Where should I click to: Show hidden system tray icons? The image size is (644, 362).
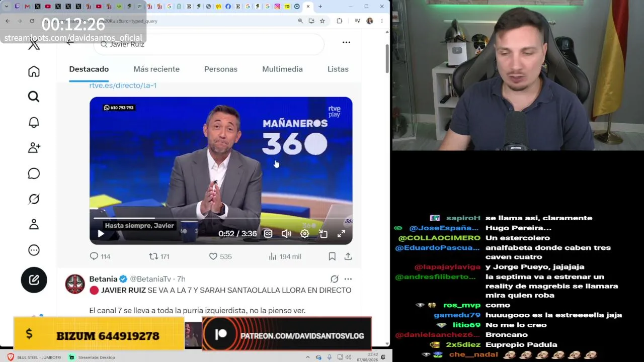[308, 357]
